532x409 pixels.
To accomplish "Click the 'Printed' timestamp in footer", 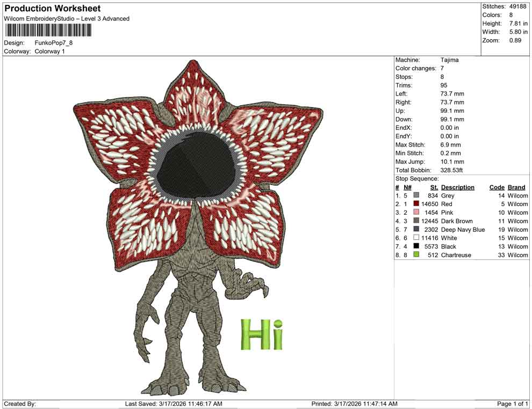I will (355, 404).
